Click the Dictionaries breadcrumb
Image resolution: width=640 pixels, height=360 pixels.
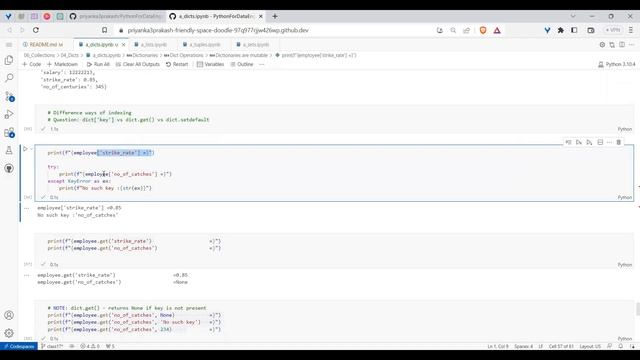(x=142, y=55)
